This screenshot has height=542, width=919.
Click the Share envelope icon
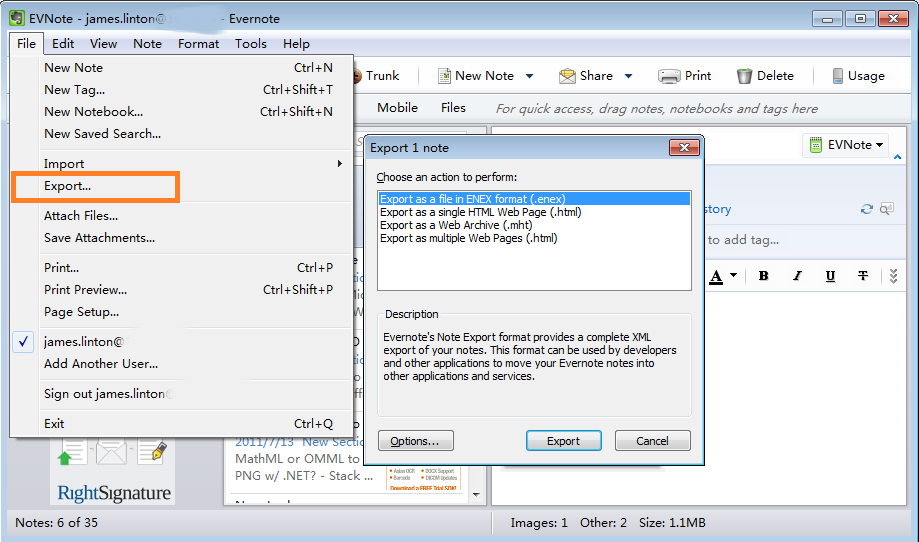tap(567, 76)
